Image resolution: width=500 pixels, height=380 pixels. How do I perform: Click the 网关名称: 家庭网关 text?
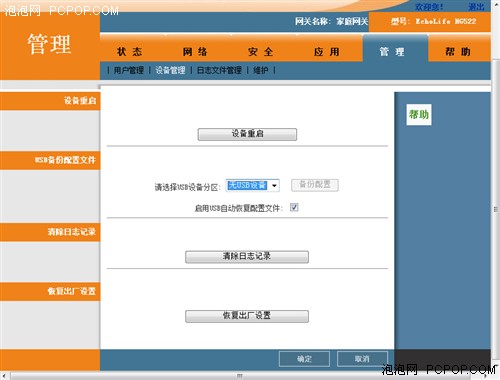coord(331,22)
